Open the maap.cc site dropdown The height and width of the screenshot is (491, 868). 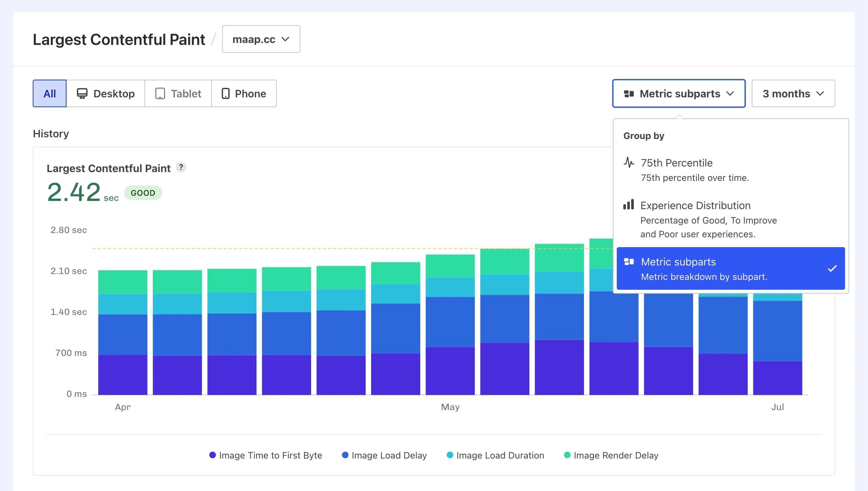[x=261, y=39]
